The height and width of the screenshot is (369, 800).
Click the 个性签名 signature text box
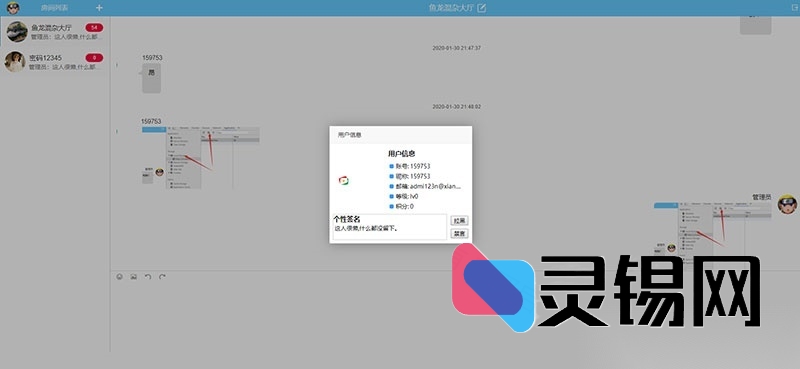tap(390, 227)
